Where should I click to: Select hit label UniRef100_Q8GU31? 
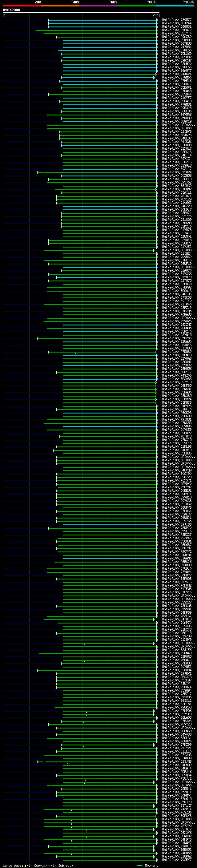(x=177, y=26)
